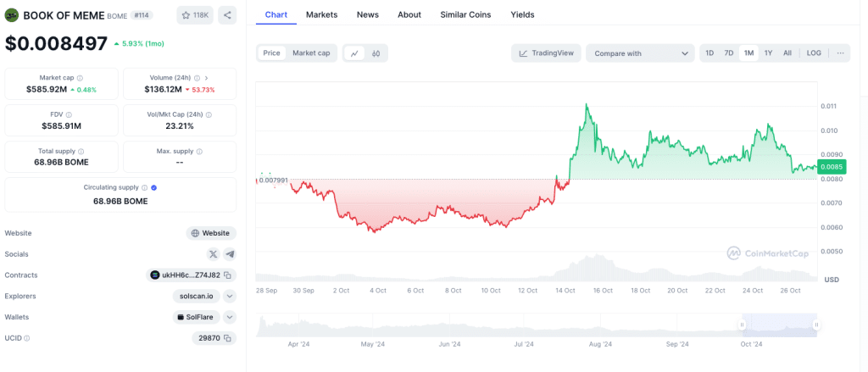Click Aug '24 on the mini timeline
Viewport: 868px width, 372px height.
coord(599,344)
